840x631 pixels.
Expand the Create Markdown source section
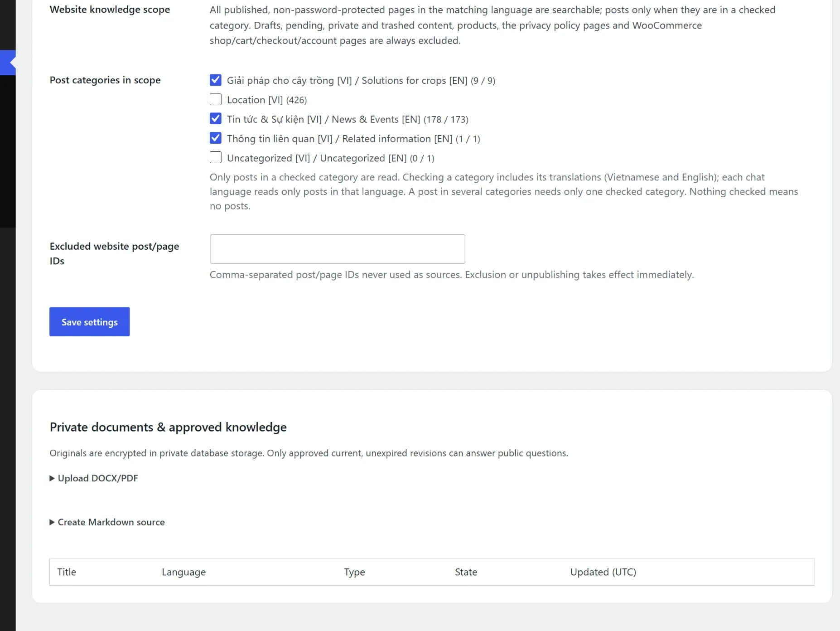pos(107,522)
